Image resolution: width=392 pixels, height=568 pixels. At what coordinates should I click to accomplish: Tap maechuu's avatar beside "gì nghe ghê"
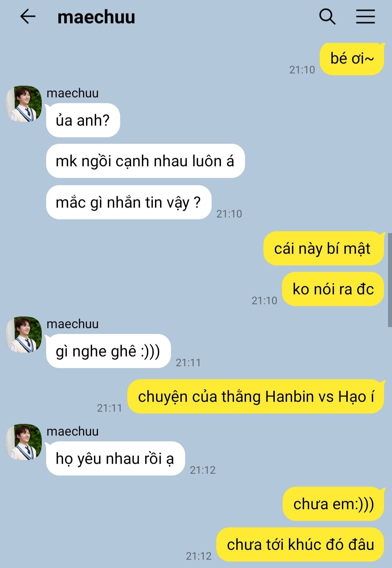pos(24,335)
